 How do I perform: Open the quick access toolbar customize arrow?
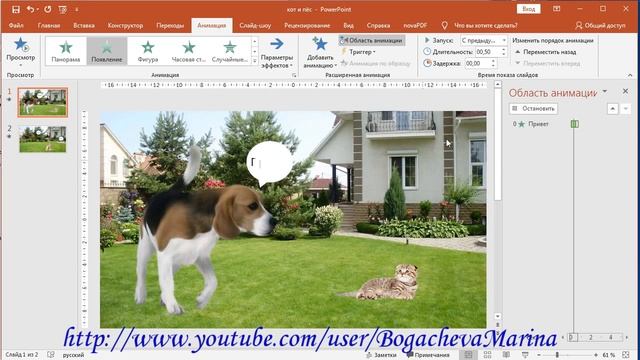click(76, 9)
